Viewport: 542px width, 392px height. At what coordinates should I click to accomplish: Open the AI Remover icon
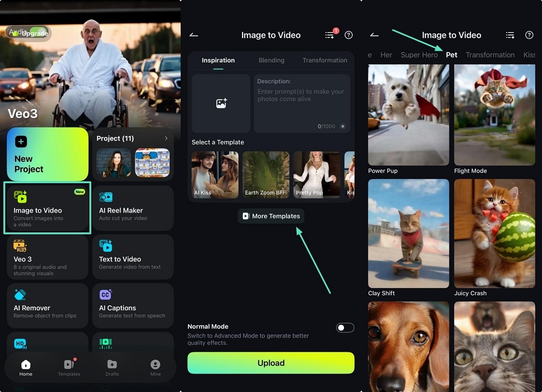click(20, 294)
